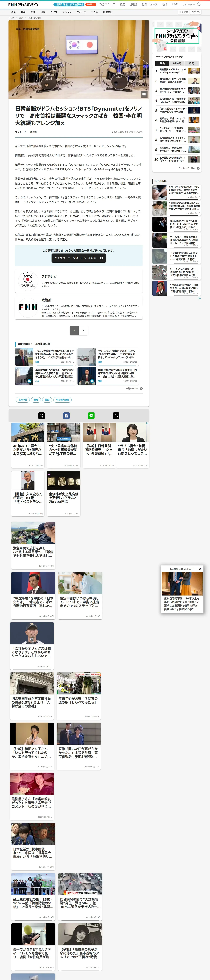Screen dimensions: 210x980
Task: Copy the article link with the chain icon
Action: tap(116, 416)
